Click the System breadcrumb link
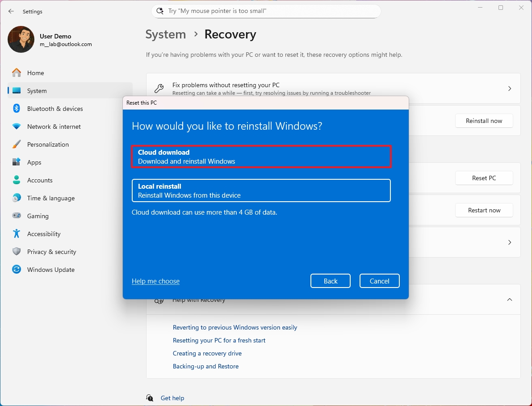This screenshot has height=406, width=532. point(165,34)
